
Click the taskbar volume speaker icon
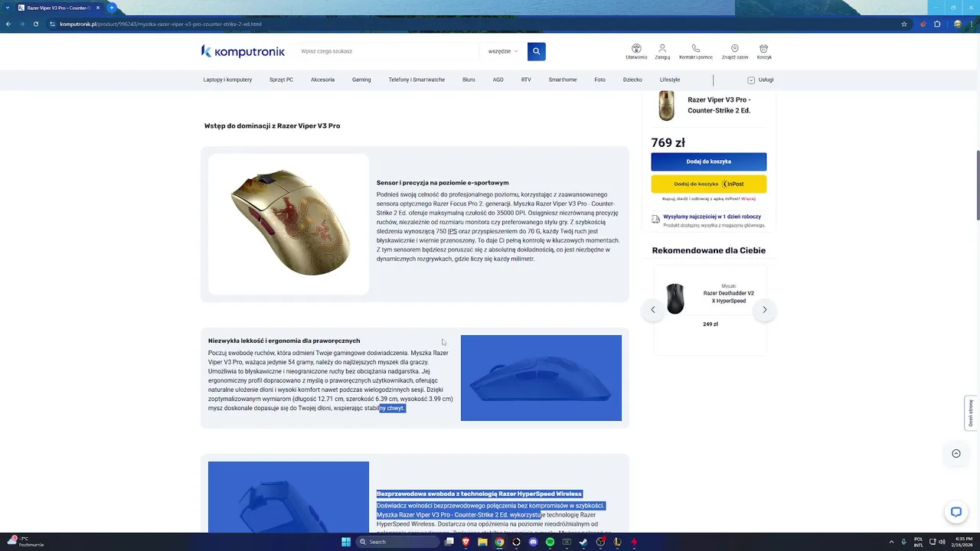pos(941,542)
